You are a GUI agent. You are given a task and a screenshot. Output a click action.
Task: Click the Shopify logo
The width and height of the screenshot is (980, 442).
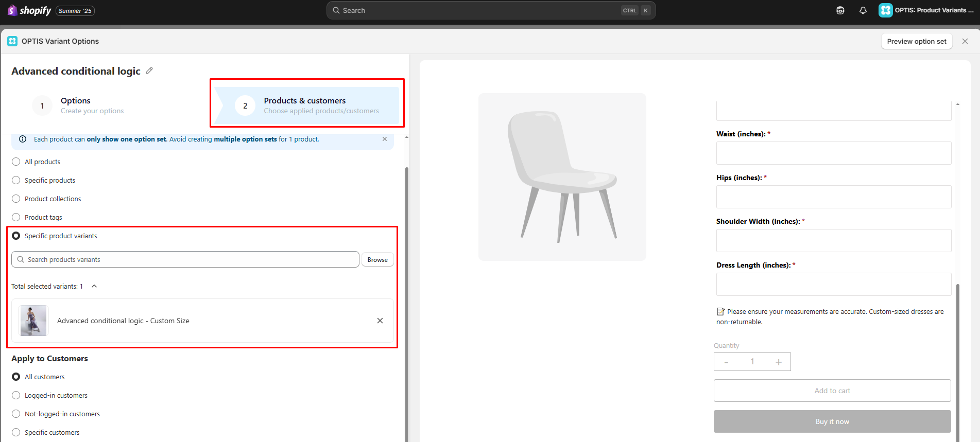coord(29,10)
